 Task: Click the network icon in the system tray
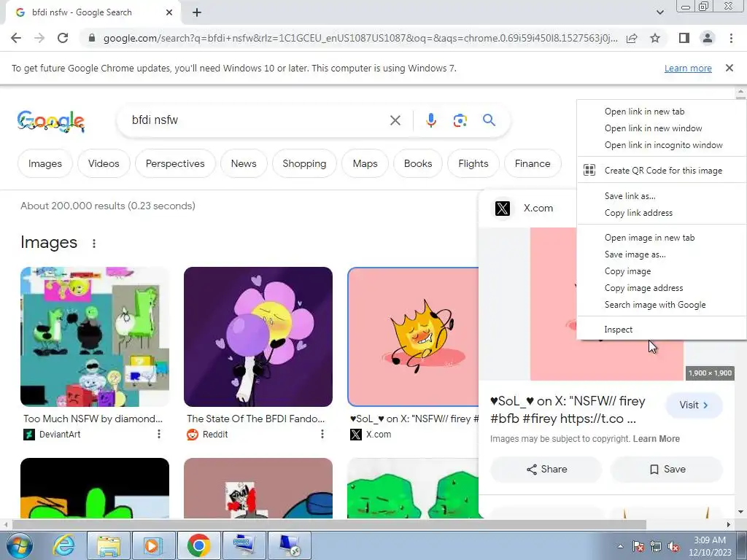point(656,547)
